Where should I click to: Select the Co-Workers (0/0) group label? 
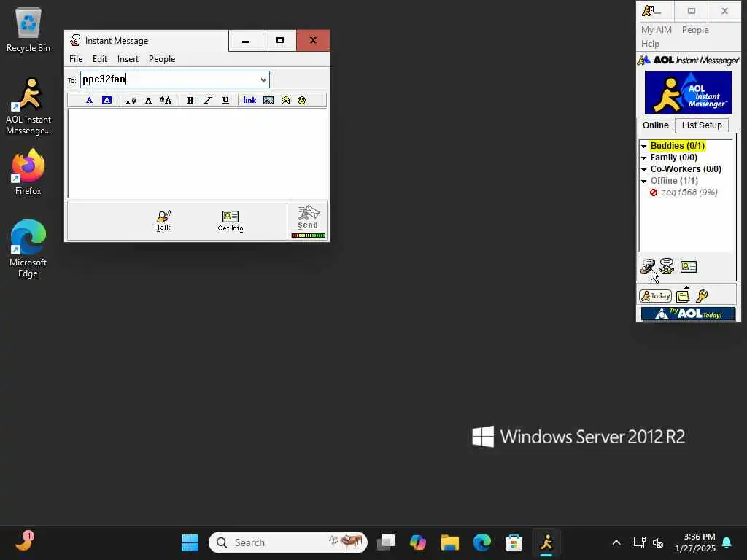point(686,169)
